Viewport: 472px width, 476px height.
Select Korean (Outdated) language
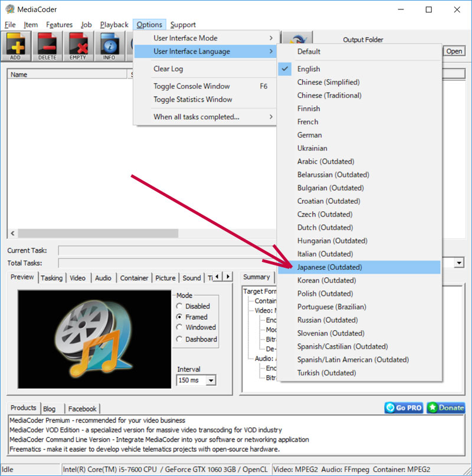pyautogui.click(x=359, y=280)
